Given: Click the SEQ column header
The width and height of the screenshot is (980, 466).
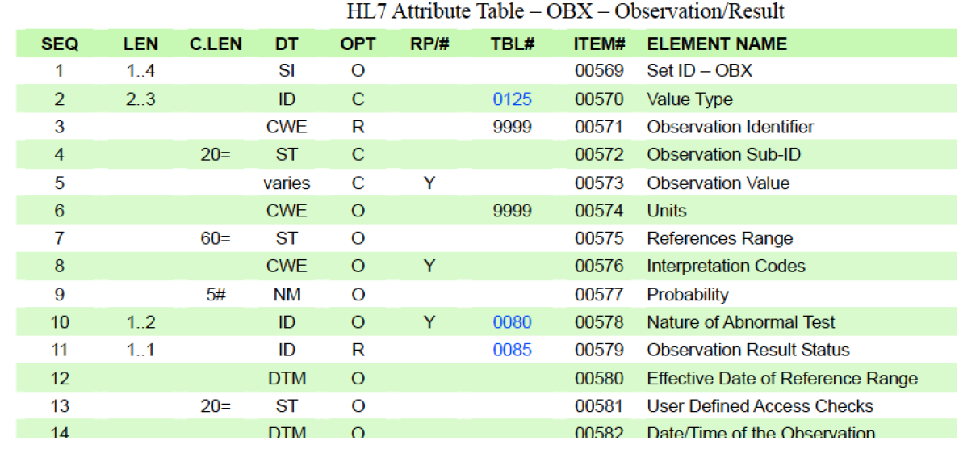Looking at the screenshot, I should [60, 44].
